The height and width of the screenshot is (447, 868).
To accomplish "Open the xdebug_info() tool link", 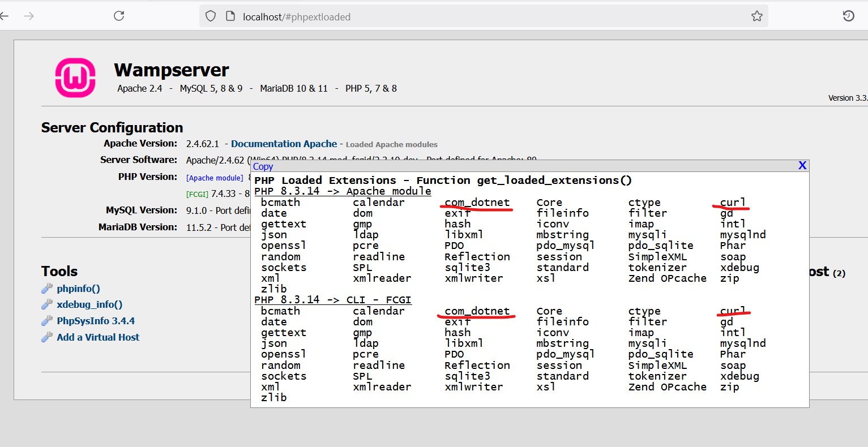I will (89, 304).
